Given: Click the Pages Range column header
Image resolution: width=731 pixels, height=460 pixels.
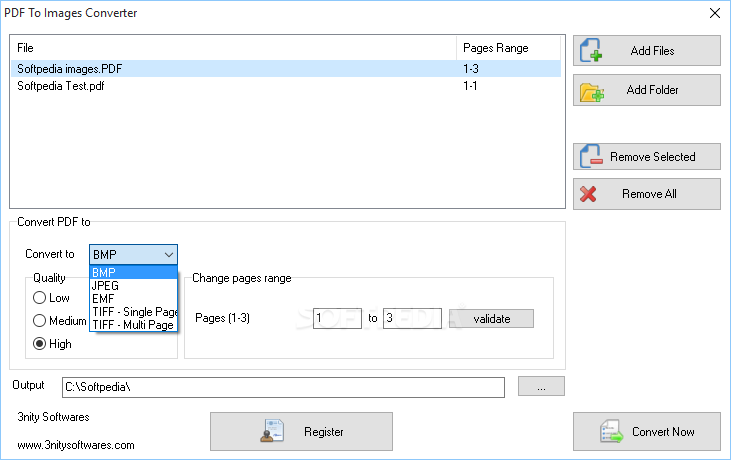Looking at the screenshot, I should [x=508, y=48].
